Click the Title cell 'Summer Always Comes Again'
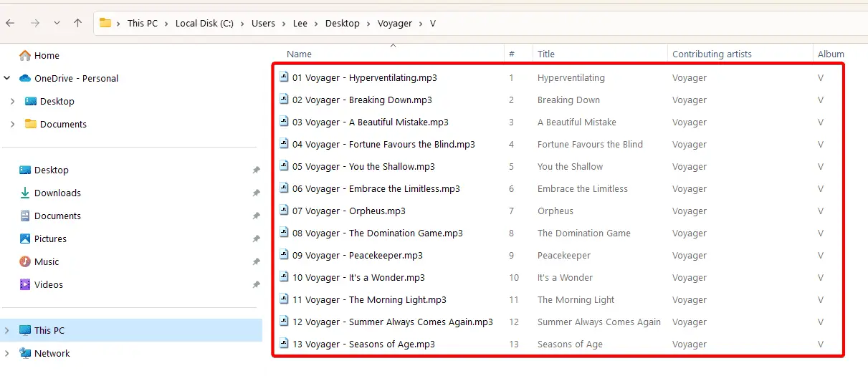 (599, 322)
